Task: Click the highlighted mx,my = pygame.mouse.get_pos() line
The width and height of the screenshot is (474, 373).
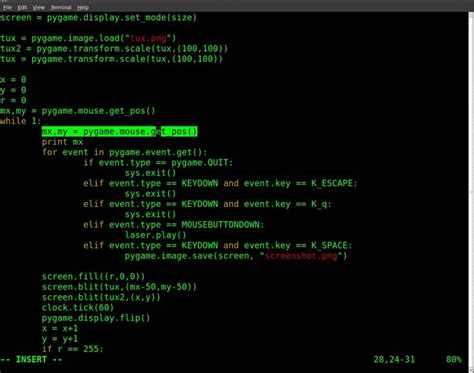Action: [119, 132]
